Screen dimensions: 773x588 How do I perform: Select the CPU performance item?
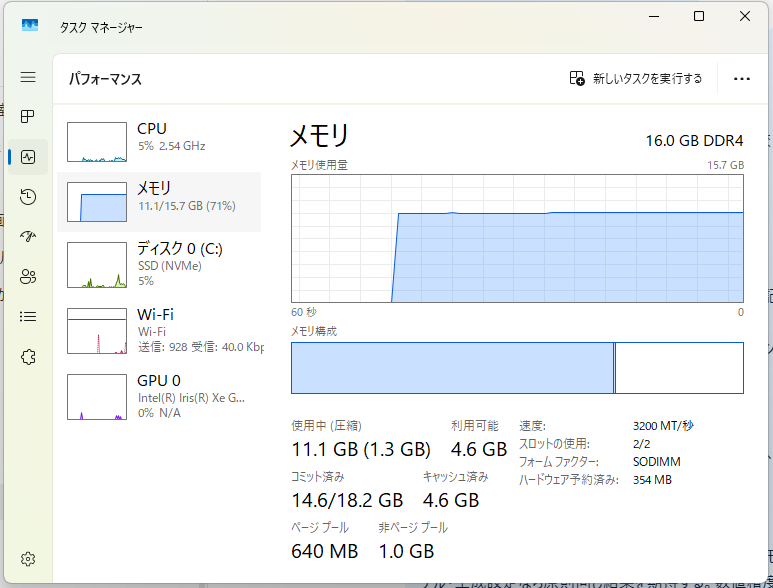[159, 142]
